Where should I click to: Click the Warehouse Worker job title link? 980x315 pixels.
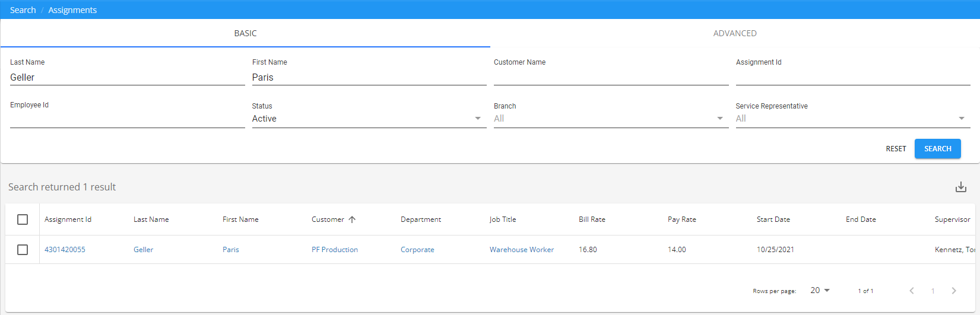(x=521, y=250)
